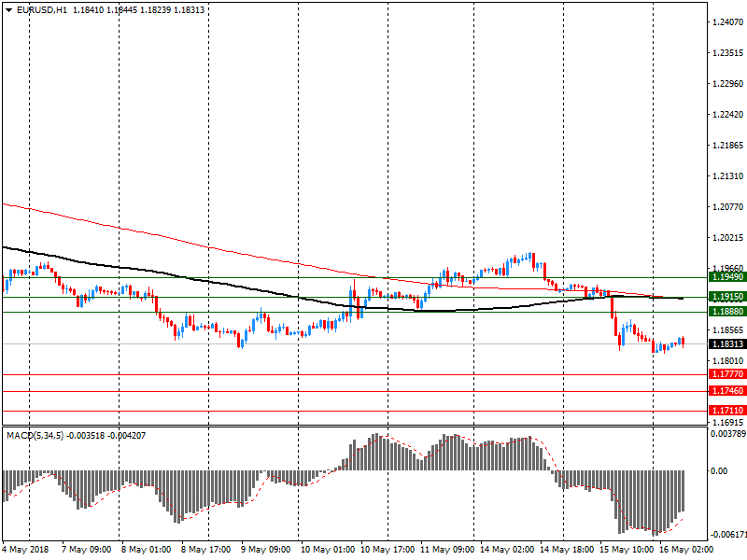Click the 7 May 09:00 time axis label

point(87,550)
